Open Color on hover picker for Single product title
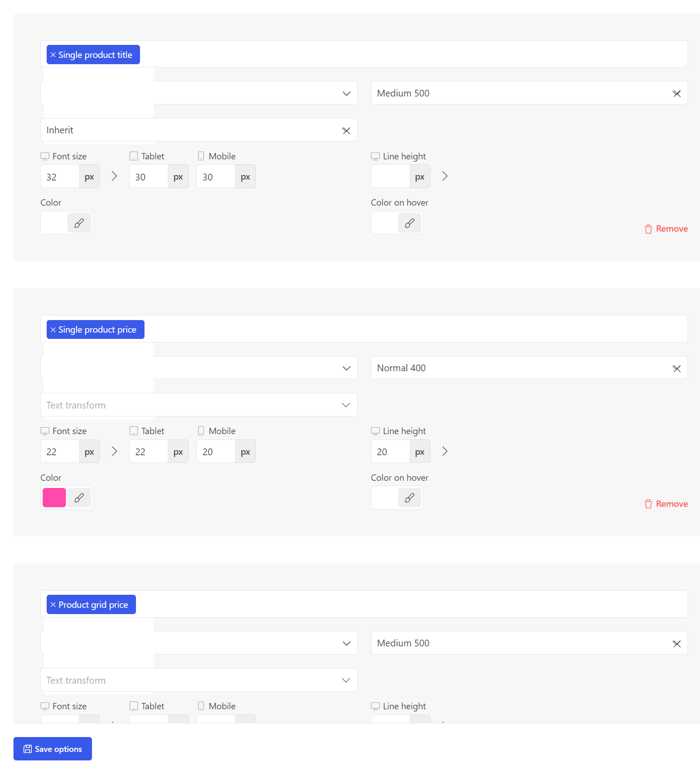The height and width of the screenshot is (764, 700). point(410,223)
